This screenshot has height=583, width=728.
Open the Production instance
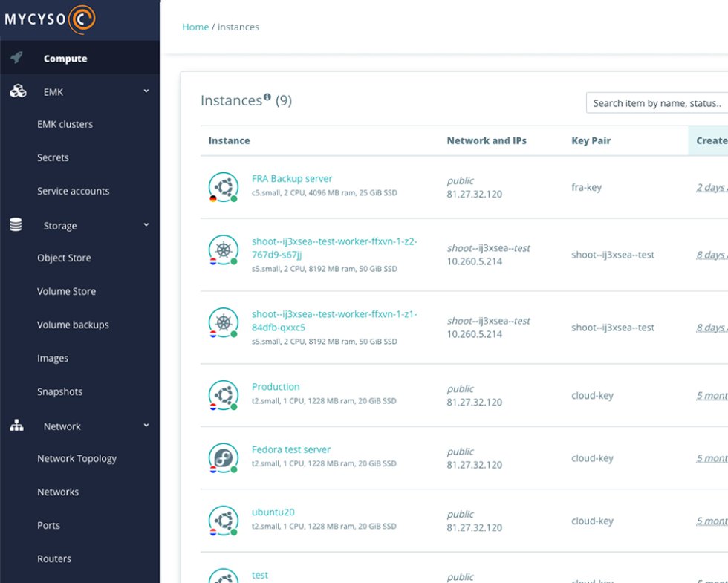pyautogui.click(x=276, y=387)
